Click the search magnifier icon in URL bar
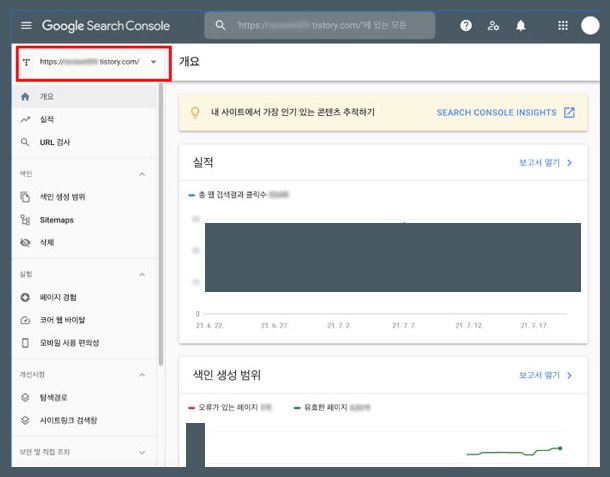Screen dimensions: 610x477 220,25
